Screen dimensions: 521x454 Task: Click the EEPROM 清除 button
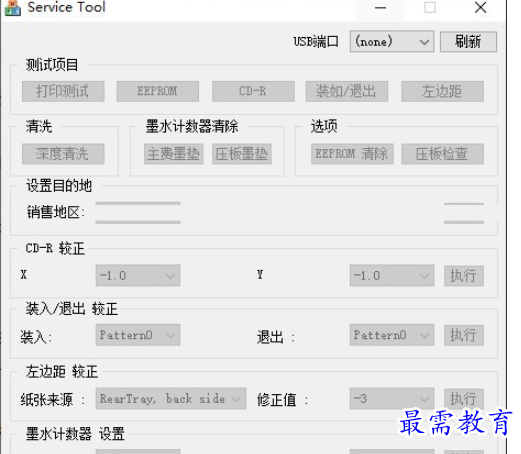click(352, 154)
